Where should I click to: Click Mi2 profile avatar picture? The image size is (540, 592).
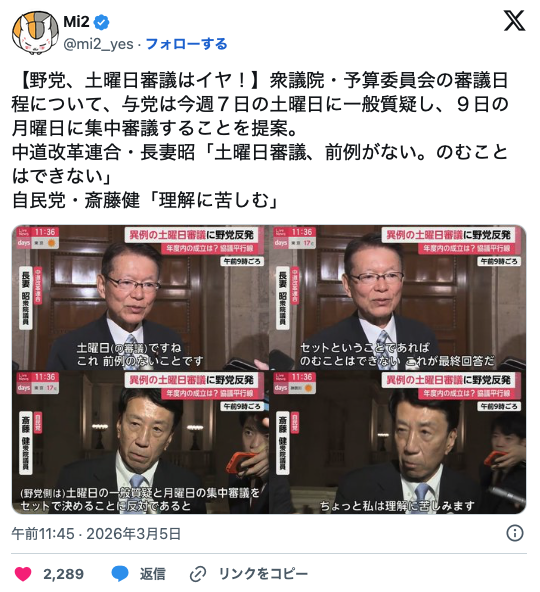(x=36, y=34)
